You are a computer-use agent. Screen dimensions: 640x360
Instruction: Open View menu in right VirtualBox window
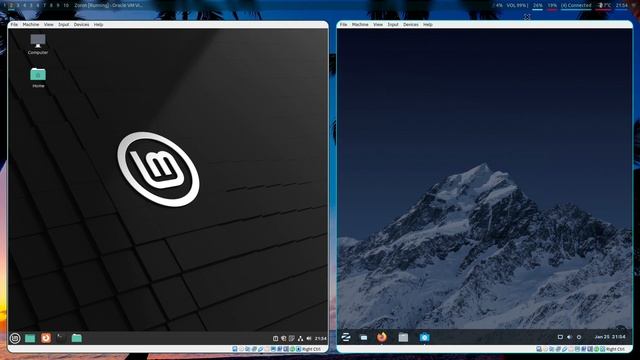378,24
